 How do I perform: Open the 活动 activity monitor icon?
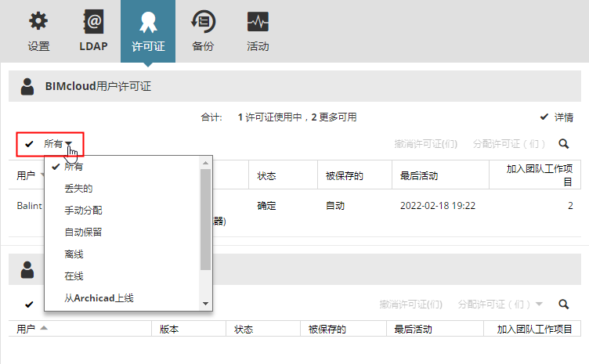[x=258, y=22]
